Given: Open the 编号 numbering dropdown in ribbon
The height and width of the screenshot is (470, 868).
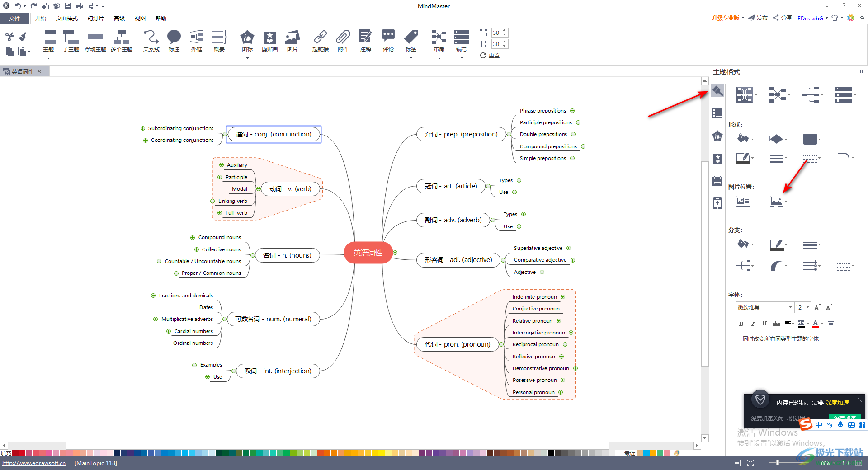Looking at the screenshot, I should point(462,58).
